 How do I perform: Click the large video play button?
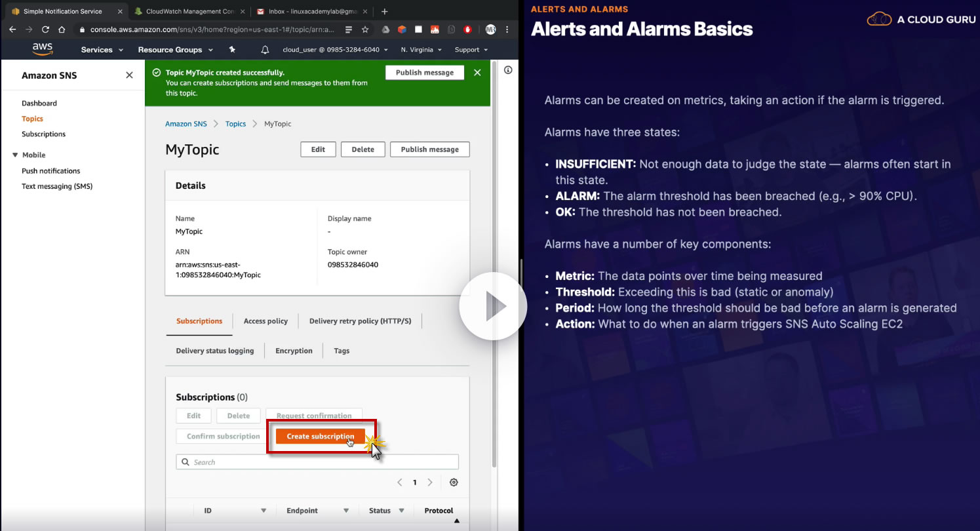coord(493,306)
